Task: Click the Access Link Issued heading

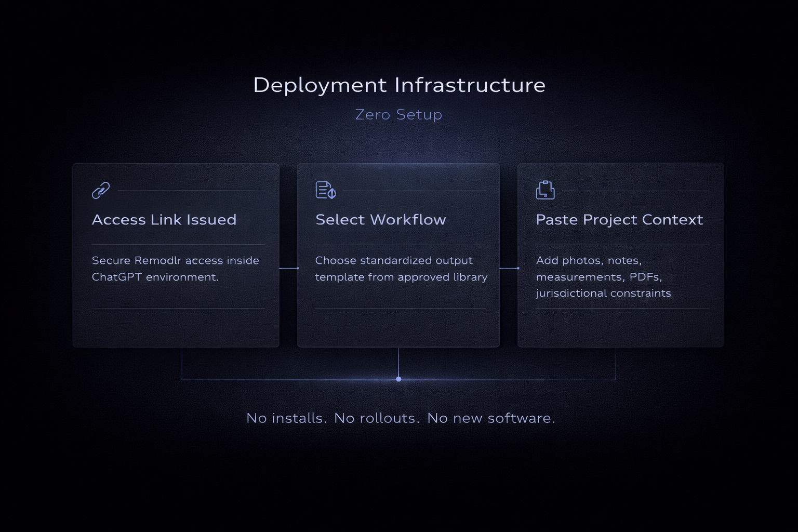Action: point(164,220)
